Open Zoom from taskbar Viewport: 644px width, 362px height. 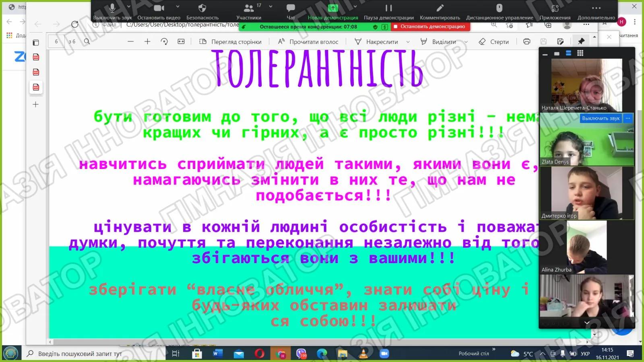[x=384, y=354]
